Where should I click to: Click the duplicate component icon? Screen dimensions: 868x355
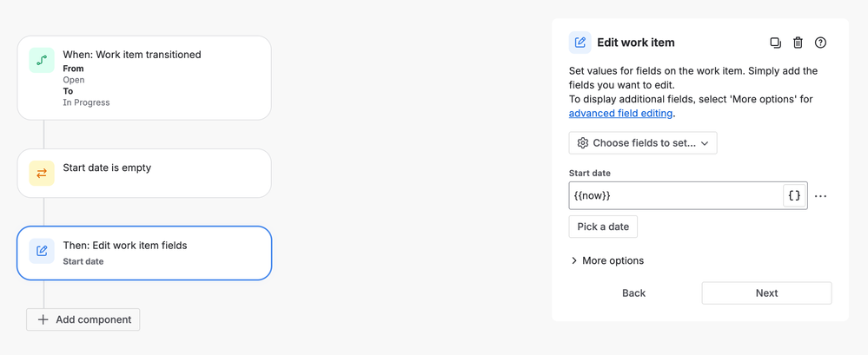point(775,43)
